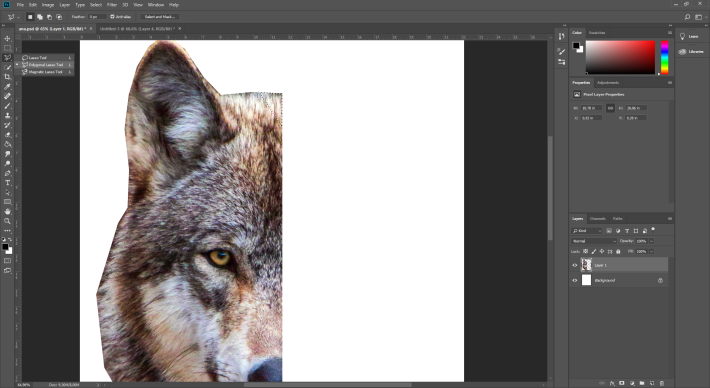Screen dimensions: 710x388
Task: Hide the Background layer eye icon
Action: tap(575, 281)
